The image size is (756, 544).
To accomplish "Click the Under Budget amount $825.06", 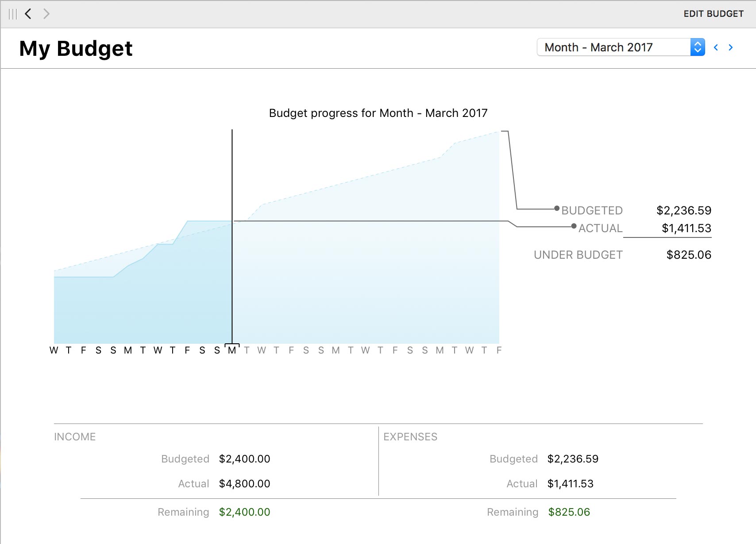I will [x=689, y=255].
